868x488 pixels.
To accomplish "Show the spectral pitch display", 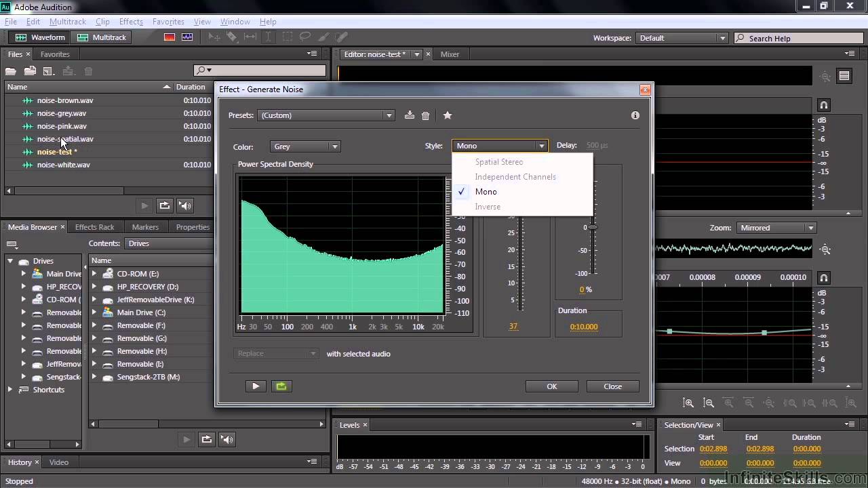I will [x=187, y=37].
